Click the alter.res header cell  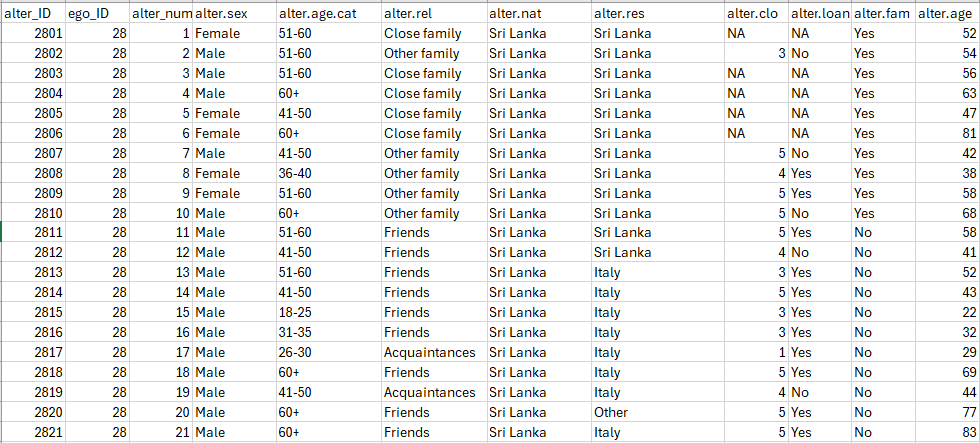click(655, 13)
